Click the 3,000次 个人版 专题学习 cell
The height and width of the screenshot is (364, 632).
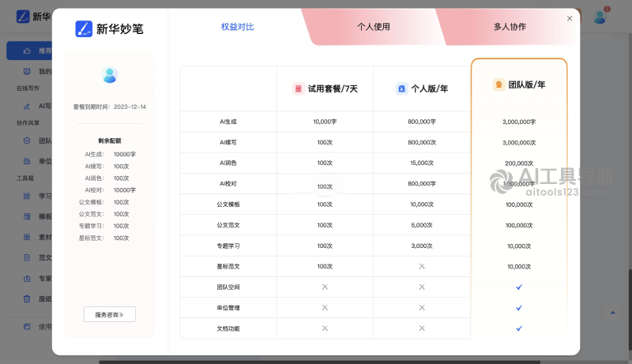click(x=422, y=246)
